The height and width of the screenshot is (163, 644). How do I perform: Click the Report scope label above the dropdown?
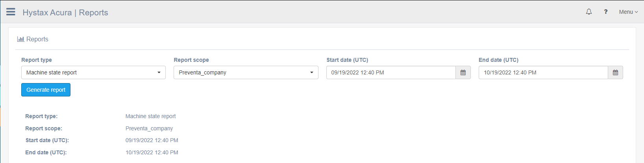point(191,60)
